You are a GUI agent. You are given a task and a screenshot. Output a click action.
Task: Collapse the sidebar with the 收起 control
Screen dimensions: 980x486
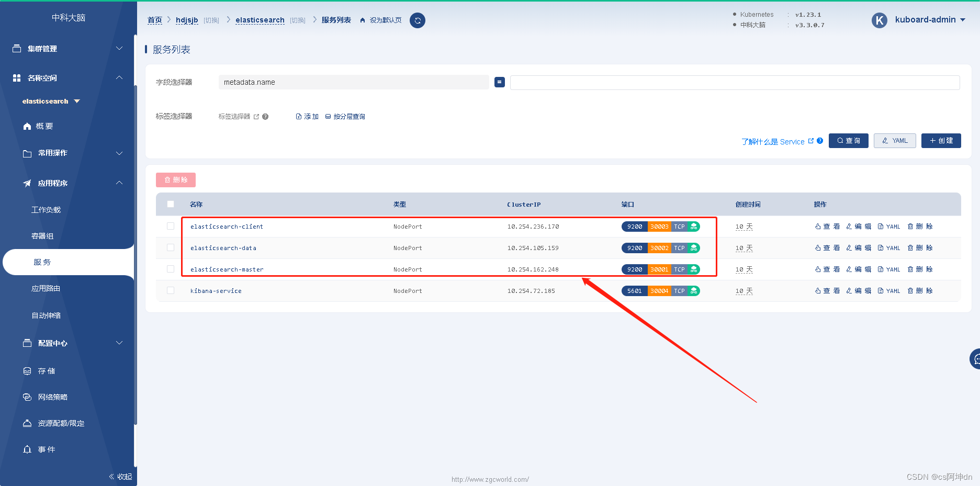120,477
